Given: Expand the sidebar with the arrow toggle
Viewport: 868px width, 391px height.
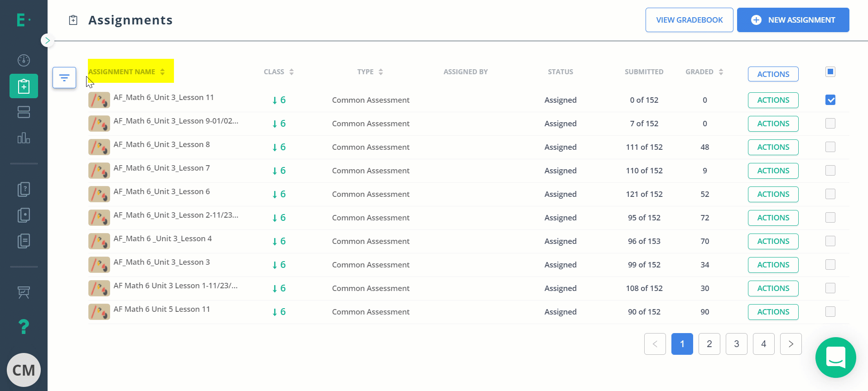Looking at the screenshot, I should point(47,40).
